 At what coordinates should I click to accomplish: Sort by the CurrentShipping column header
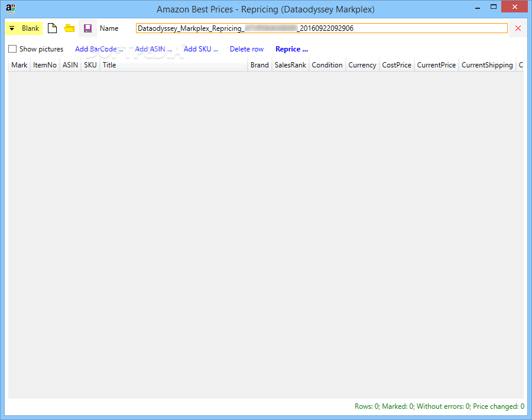pyautogui.click(x=487, y=65)
